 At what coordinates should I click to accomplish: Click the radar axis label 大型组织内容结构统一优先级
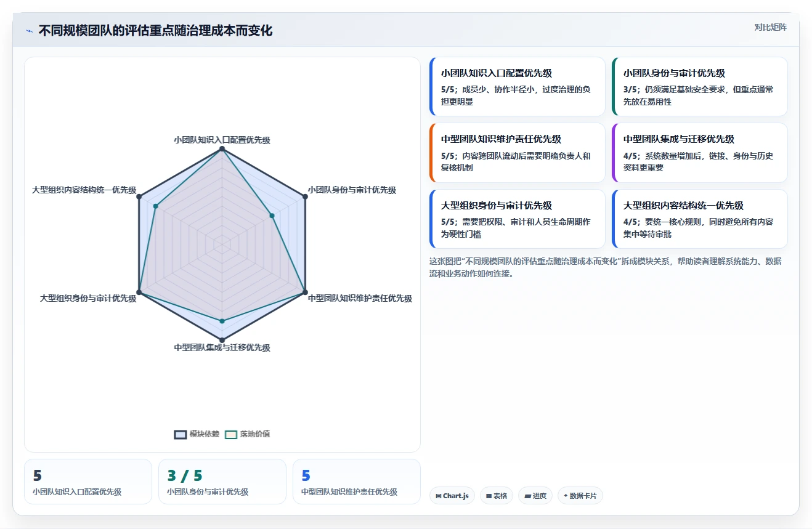click(84, 190)
